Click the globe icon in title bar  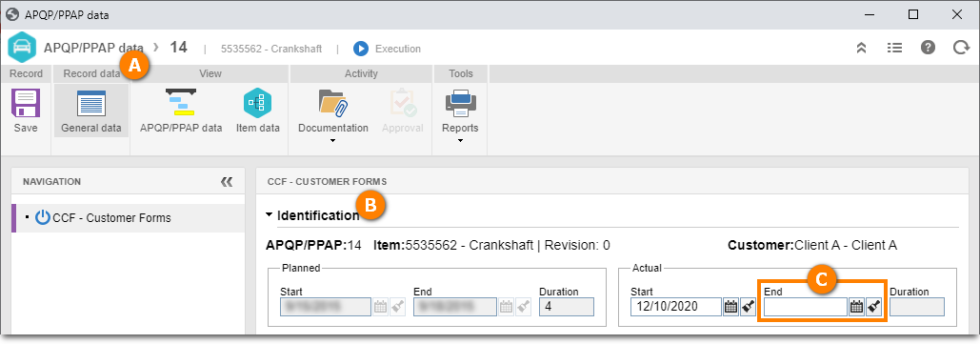(11, 14)
